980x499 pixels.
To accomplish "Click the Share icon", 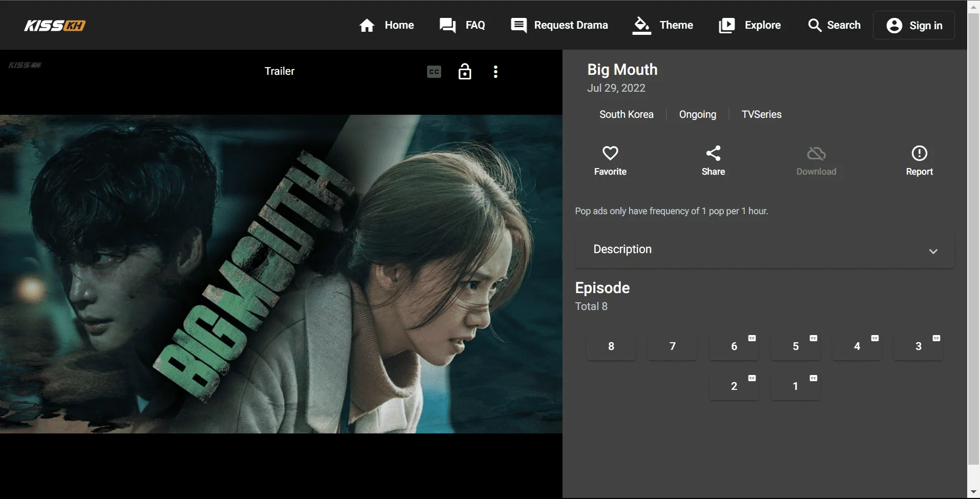I will (713, 153).
